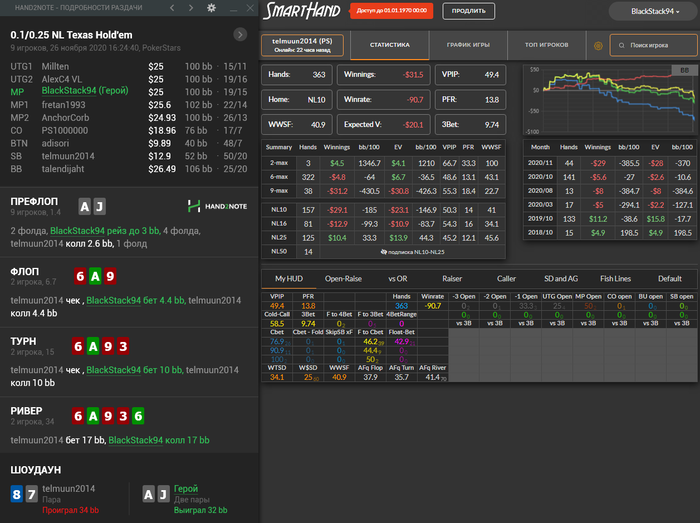
Task: Select the 6-max summary row
Action: click(383, 177)
